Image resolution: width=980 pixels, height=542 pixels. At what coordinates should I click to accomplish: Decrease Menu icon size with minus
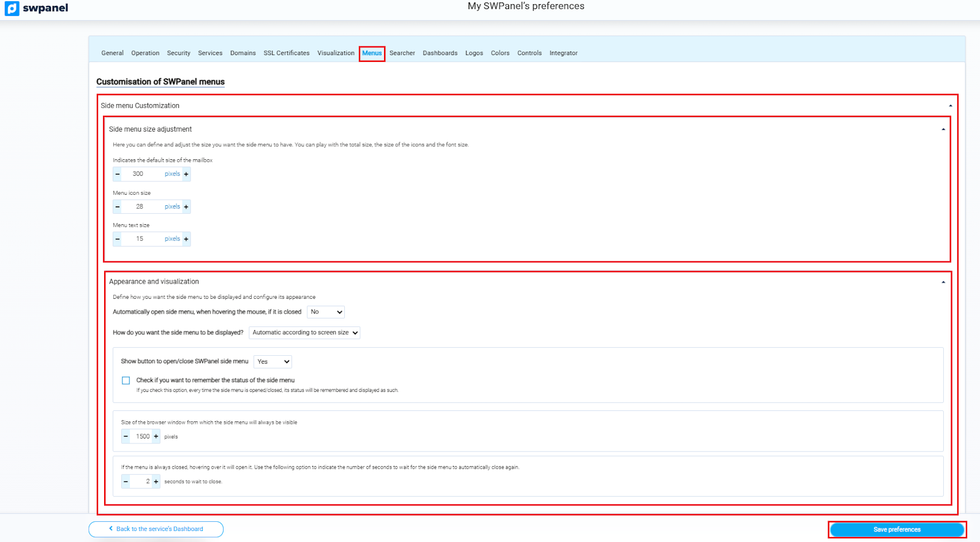click(118, 207)
